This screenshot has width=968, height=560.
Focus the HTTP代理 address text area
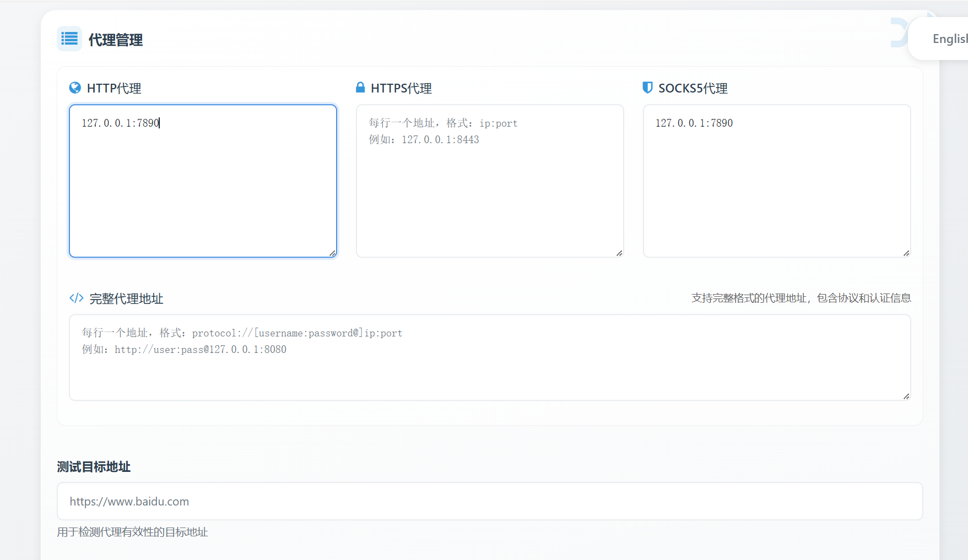(x=203, y=181)
